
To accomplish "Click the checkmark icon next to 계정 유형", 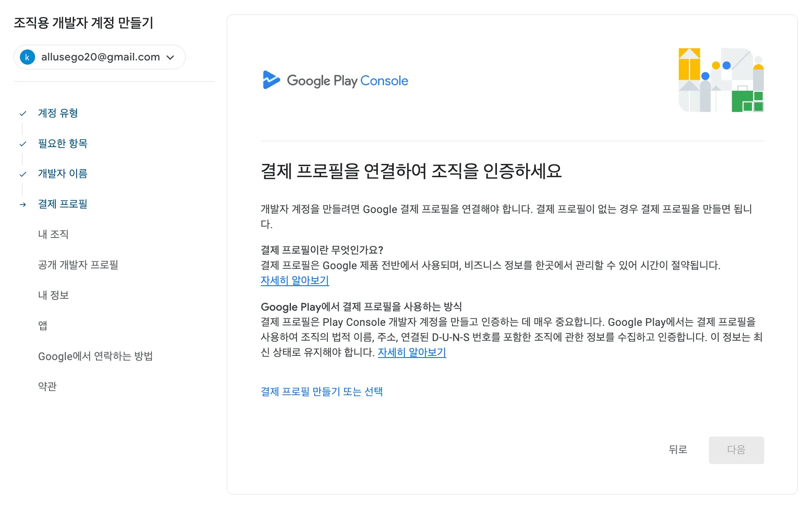I will (x=23, y=113).
